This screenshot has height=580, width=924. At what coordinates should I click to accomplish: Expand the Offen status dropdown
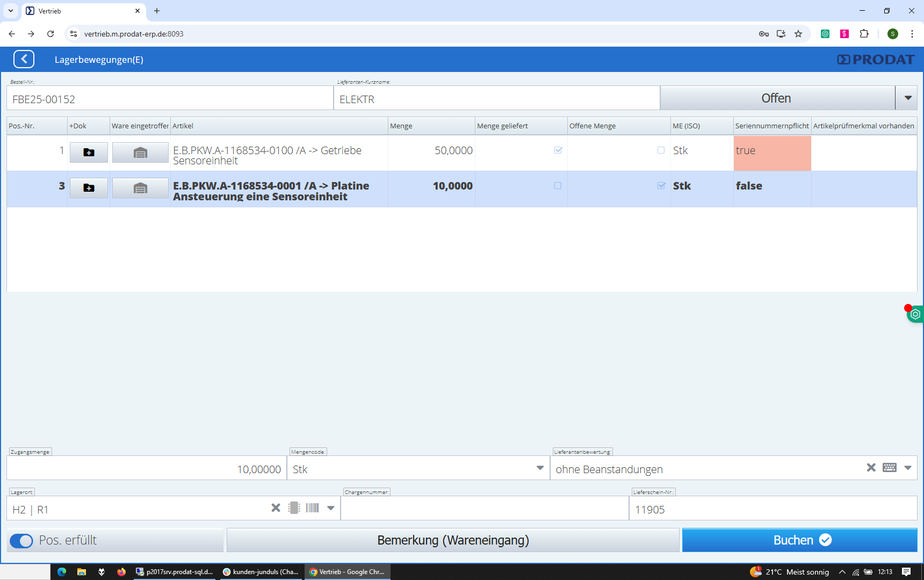[x=907, y=98]
